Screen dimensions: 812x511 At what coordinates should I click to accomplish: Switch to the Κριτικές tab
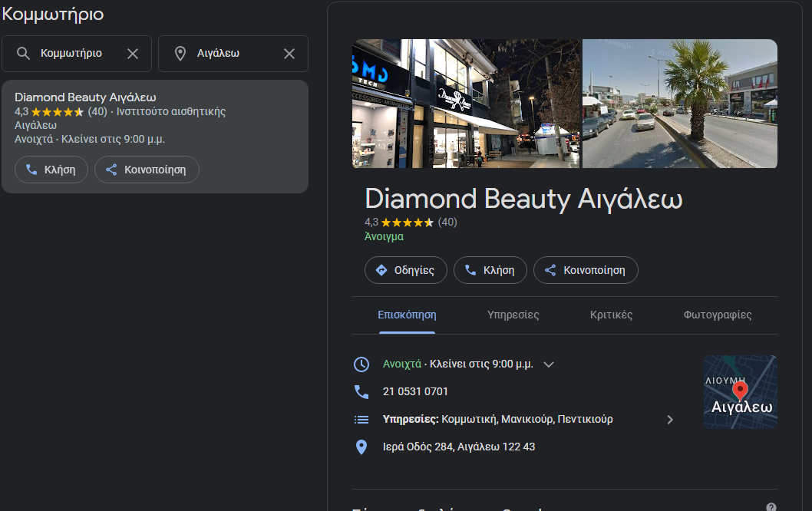[611, 315]
